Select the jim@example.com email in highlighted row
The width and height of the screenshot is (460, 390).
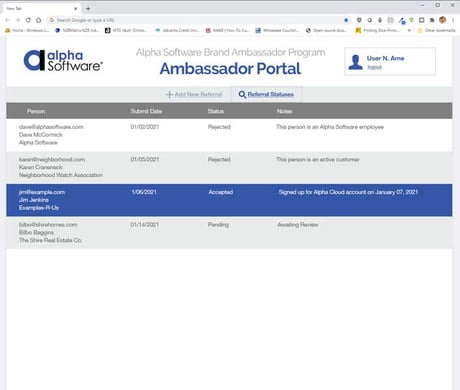tap(42, 192)
